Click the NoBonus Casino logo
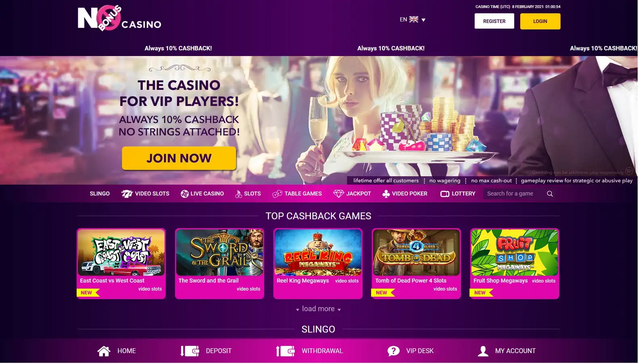 pos(119,18)
